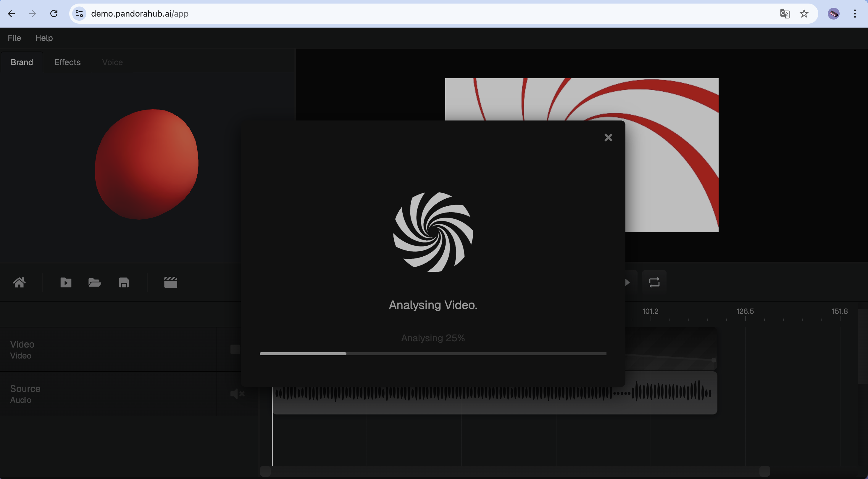
Task: Toggle visibility of the Video track
Action: click(x=234, y=350)
